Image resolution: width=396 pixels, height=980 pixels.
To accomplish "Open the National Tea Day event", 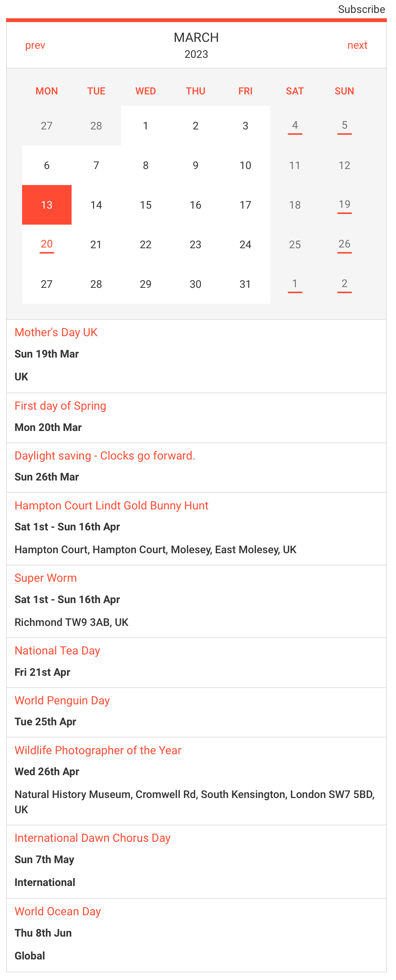I will point(57,651).
